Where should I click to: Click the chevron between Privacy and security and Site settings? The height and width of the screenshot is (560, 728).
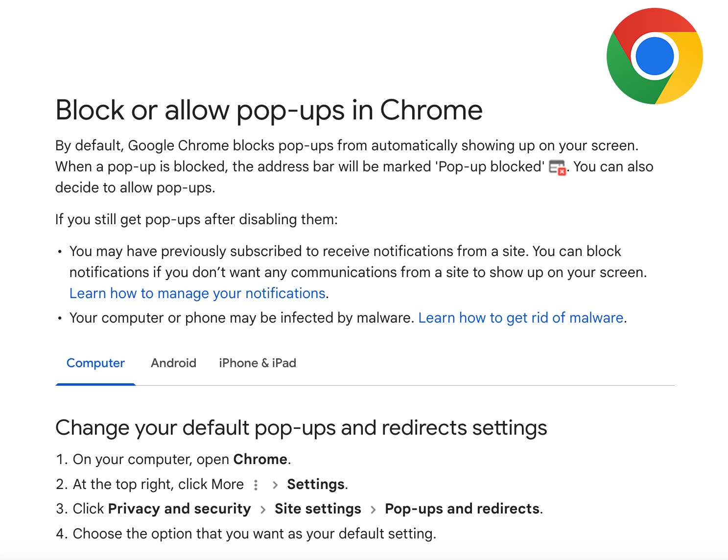click(x=263, y=510)
